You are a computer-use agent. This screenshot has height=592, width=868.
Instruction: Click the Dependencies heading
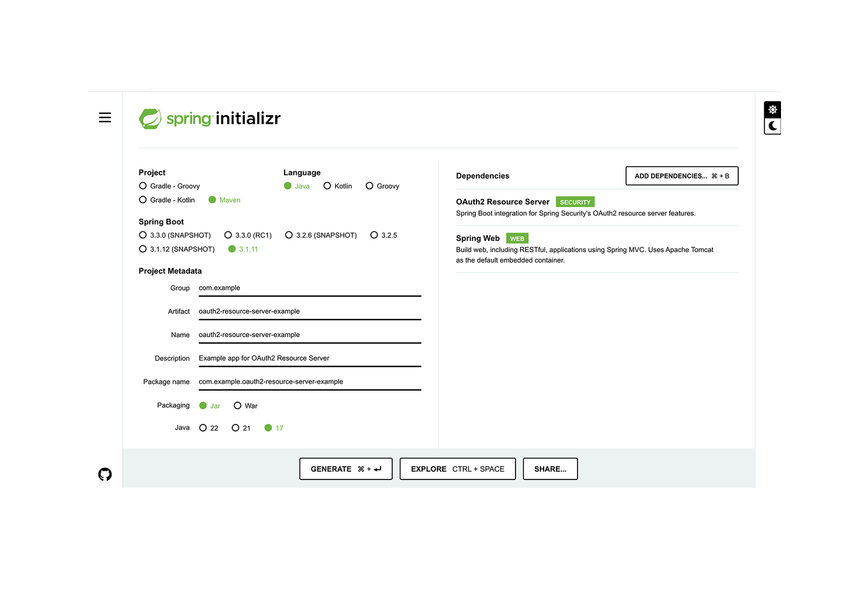483,176
